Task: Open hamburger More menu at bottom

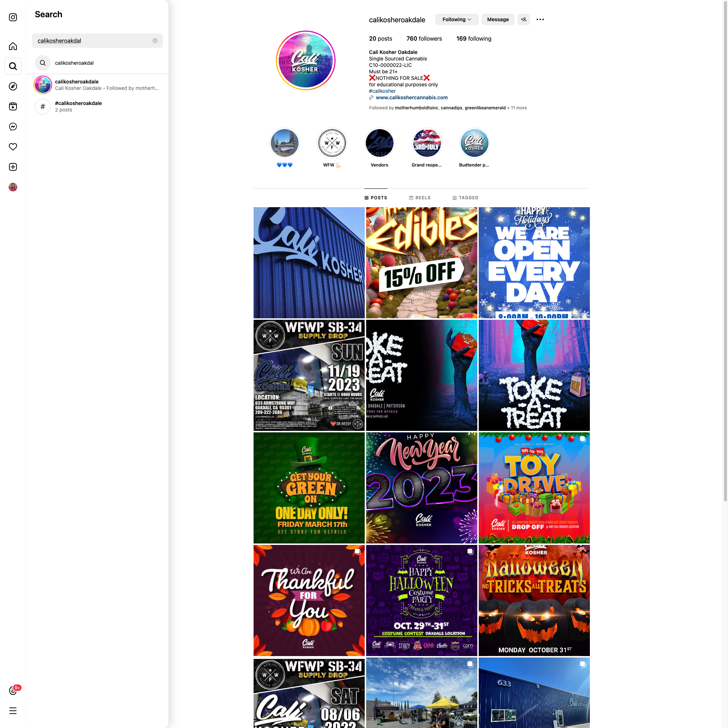Action: (x=13, y=711)
